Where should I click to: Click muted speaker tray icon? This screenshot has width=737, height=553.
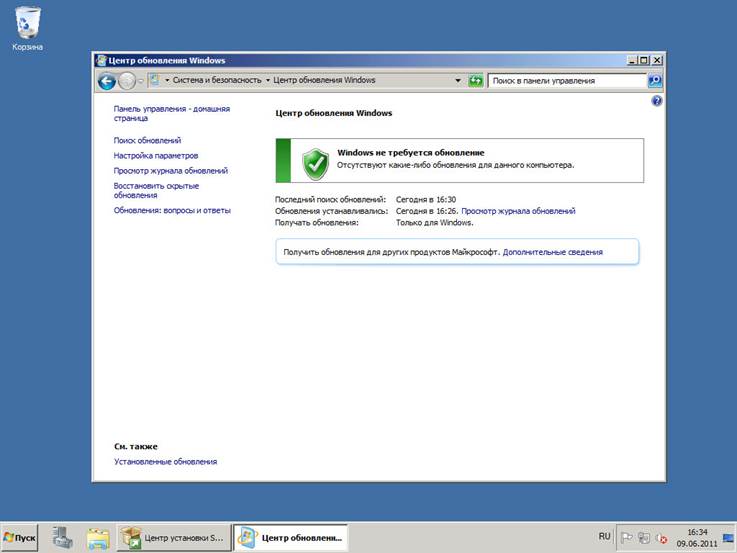pyautogui.click(x=661, y=538)
